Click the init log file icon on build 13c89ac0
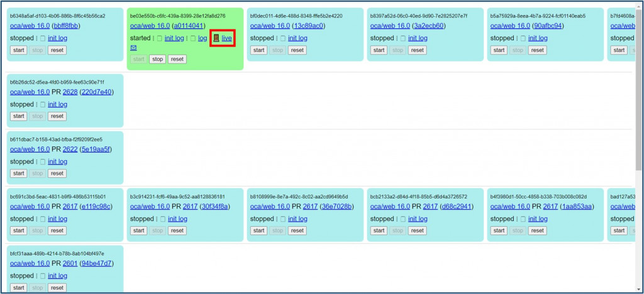 click(x=283, y=38)
